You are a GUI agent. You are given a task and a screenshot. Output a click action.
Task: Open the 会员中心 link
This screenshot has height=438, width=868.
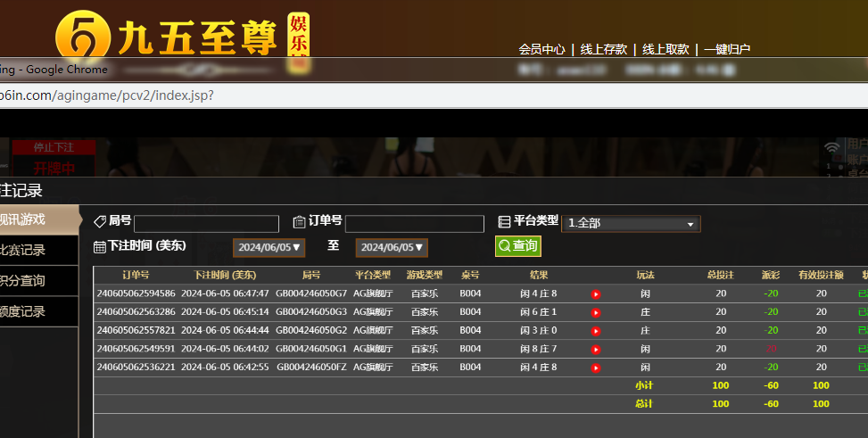[541, 49]
